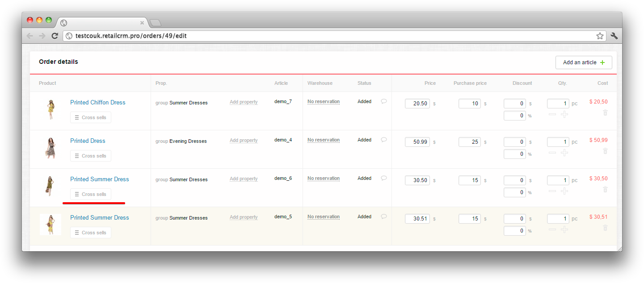This screenshot has height=283, width=644.
Task: Open comment bubble for demo_4 item
Action: [x=383, y=140]
